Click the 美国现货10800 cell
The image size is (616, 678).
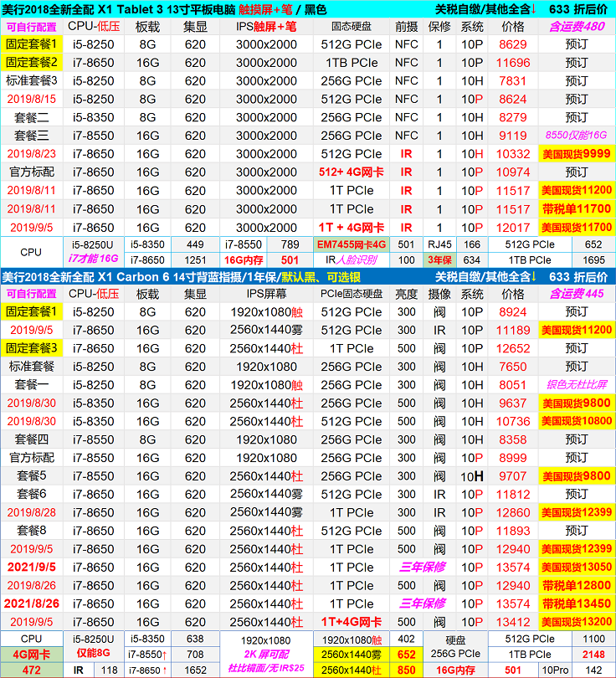coord(577,421)
